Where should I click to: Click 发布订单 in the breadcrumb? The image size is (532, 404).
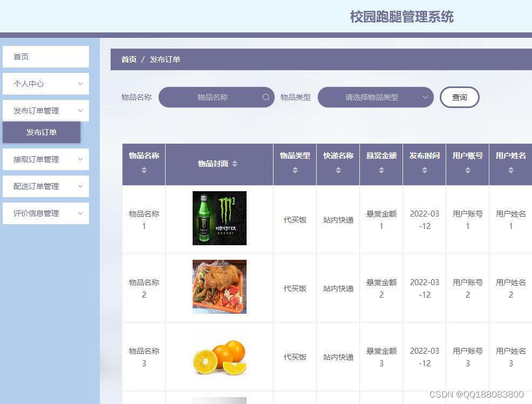pos(165,59)
